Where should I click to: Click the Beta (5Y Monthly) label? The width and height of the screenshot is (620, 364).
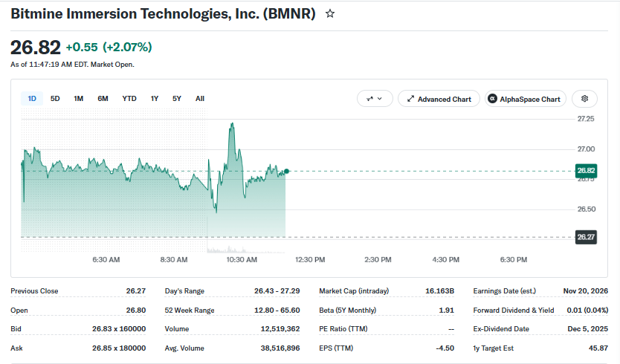coord(348,311)
